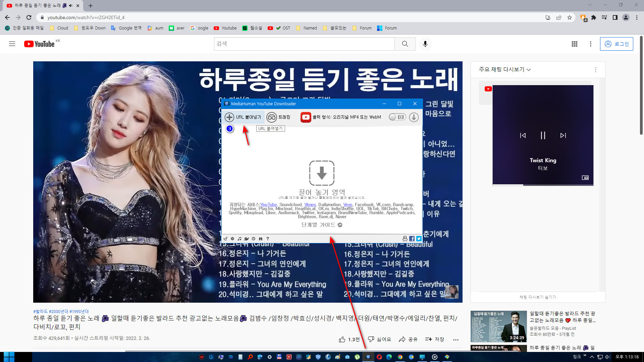Screen dimensions: 644x362
Task: Click the MediaHuman mascot icon in footer
Action: click(405, 239)
